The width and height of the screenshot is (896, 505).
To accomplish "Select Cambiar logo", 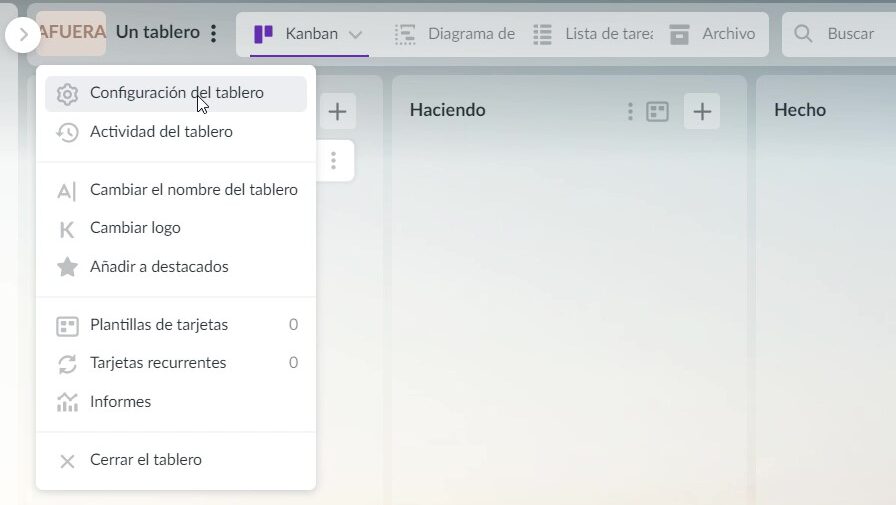I will 176,228.
